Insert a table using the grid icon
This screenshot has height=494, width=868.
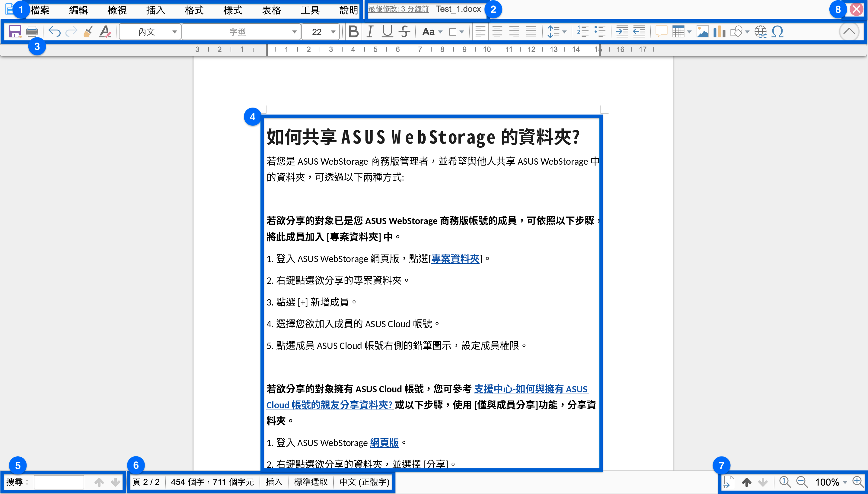[x=678, y=32]
